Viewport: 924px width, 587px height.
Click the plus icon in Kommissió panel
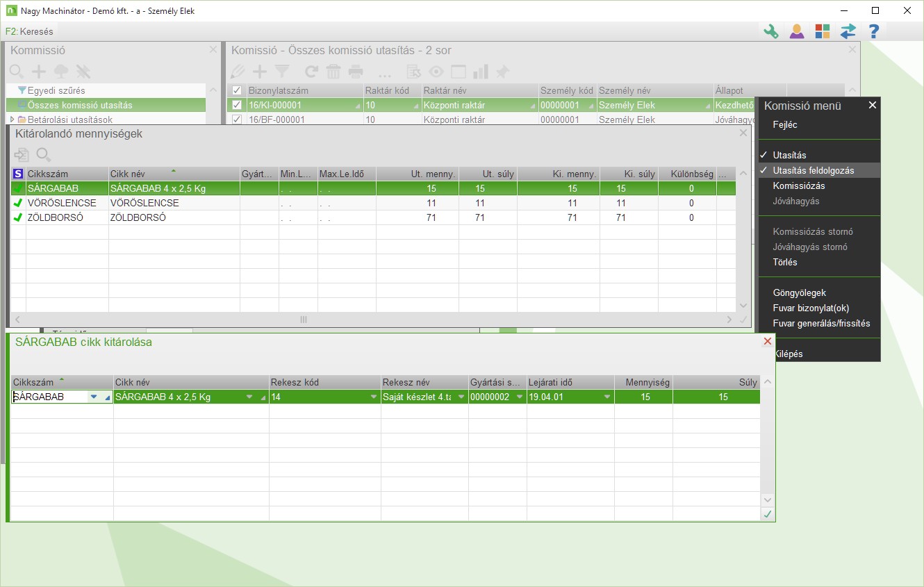point(39,71)
